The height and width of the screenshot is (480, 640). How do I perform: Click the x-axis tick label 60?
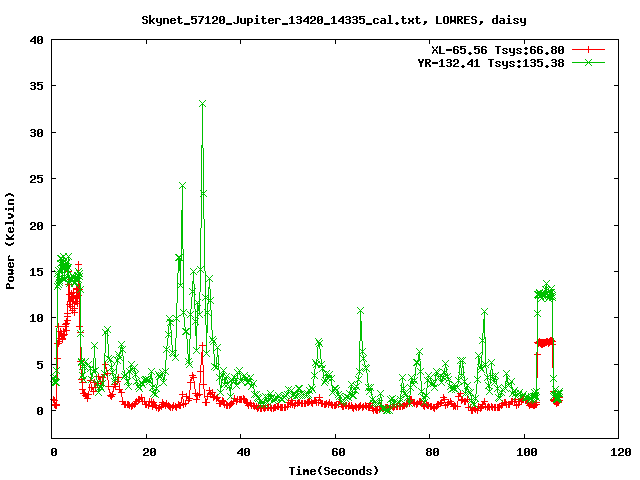click(338, 452)
